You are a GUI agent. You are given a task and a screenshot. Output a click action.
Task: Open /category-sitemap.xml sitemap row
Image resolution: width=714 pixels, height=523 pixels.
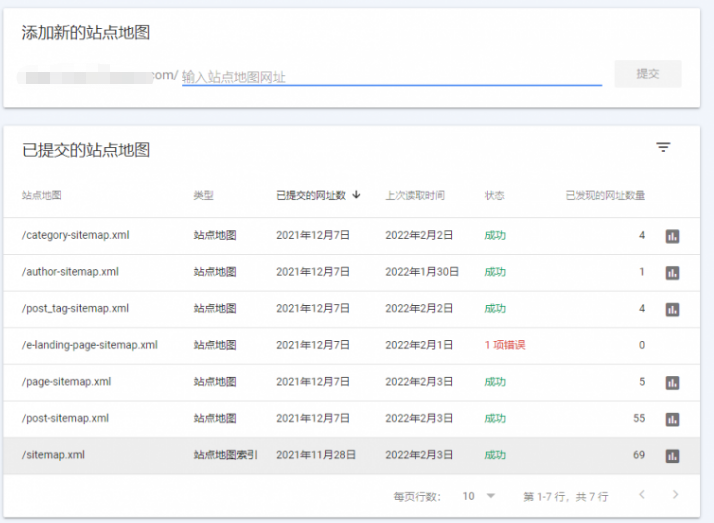pyautogui.click(x=352, y=236)
